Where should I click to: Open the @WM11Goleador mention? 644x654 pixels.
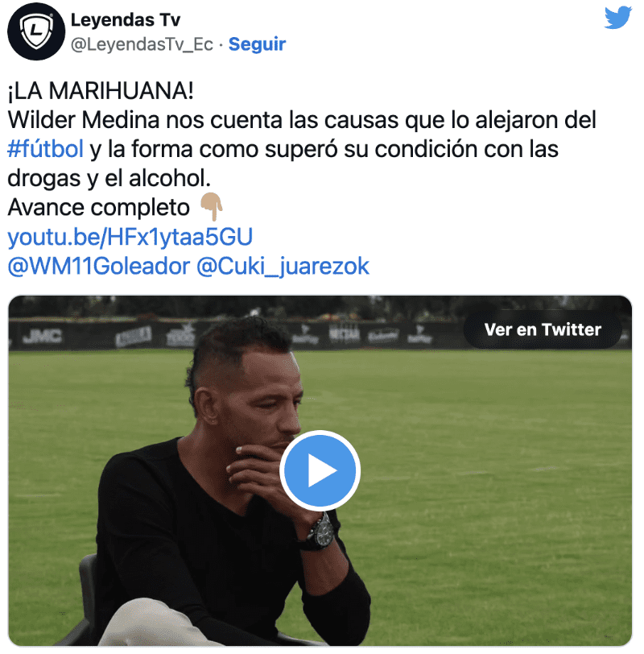tap(99, 266)
